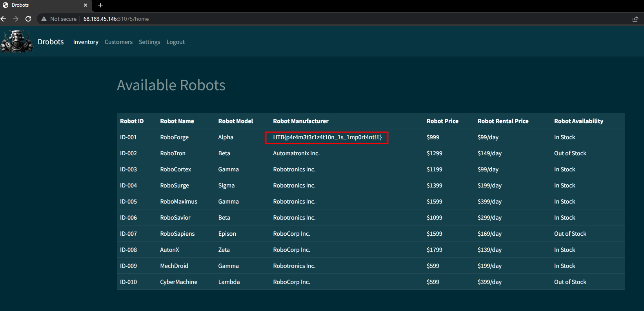644x311 pixels.
Task: Click the Drobots robot logo image
Action: (17, 42)
